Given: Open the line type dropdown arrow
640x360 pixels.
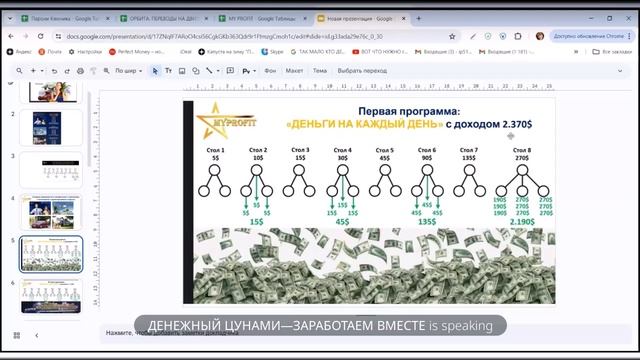Looking at the screenshot, I should [x=218, y=71].
